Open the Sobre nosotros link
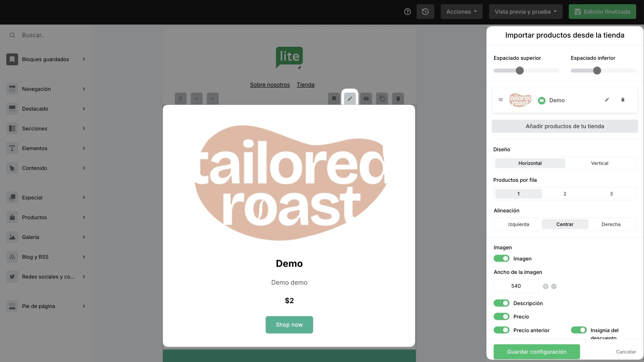This screenshot has height=362, width=644. click(270, 85)
